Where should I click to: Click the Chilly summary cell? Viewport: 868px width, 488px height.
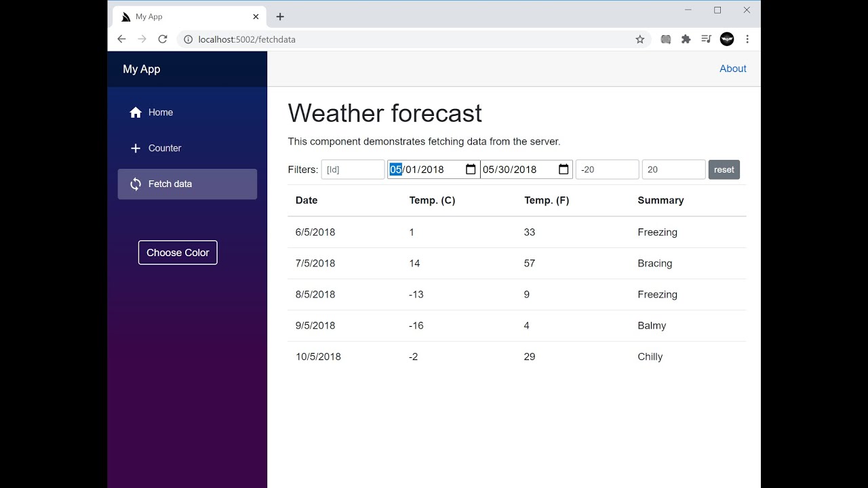pyautogui.click(x=650, y=357)
